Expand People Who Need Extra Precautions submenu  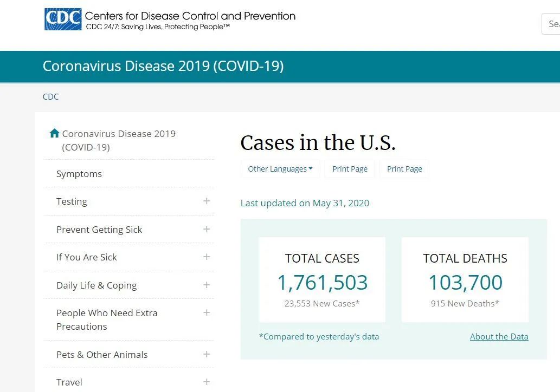tap(206, 312)
